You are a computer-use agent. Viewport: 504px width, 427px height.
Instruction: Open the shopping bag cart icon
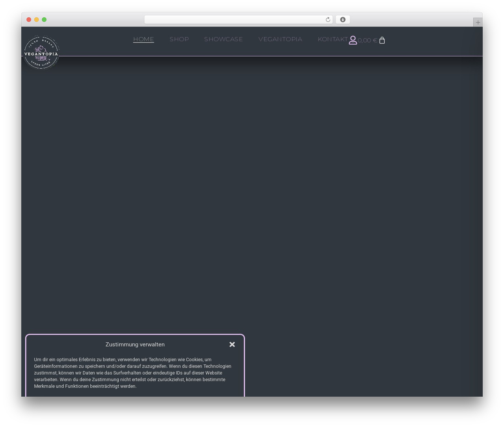[382, 40]
